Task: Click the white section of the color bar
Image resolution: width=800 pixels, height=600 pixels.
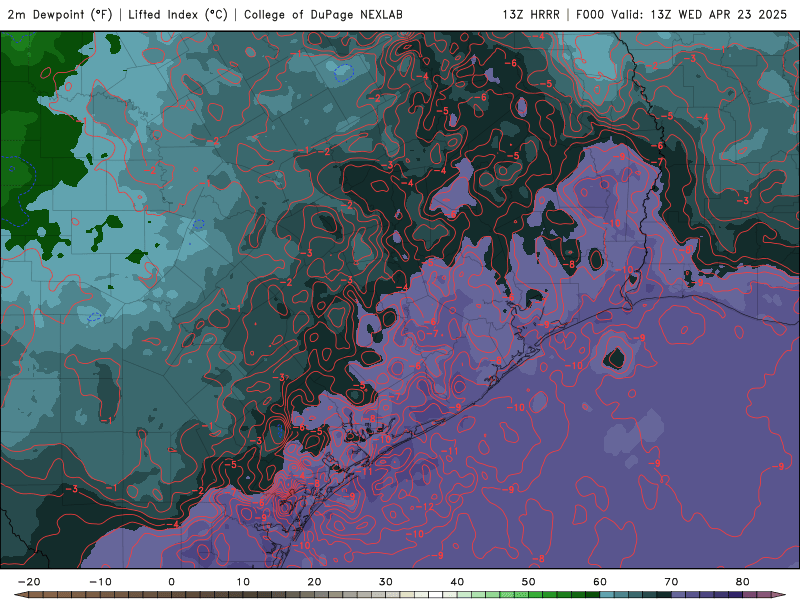Action: (436, 595)
